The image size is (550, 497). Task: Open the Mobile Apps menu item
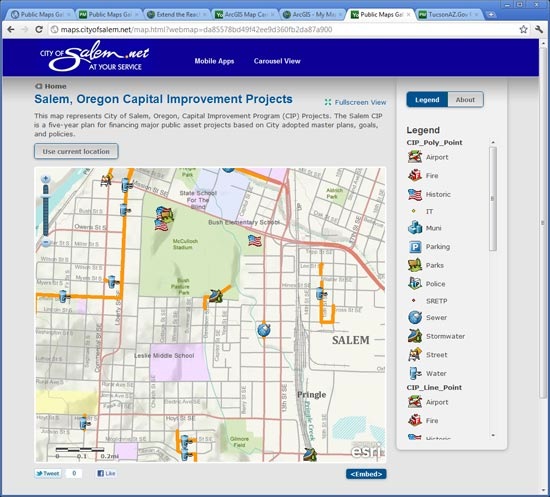tap(214, 61)
